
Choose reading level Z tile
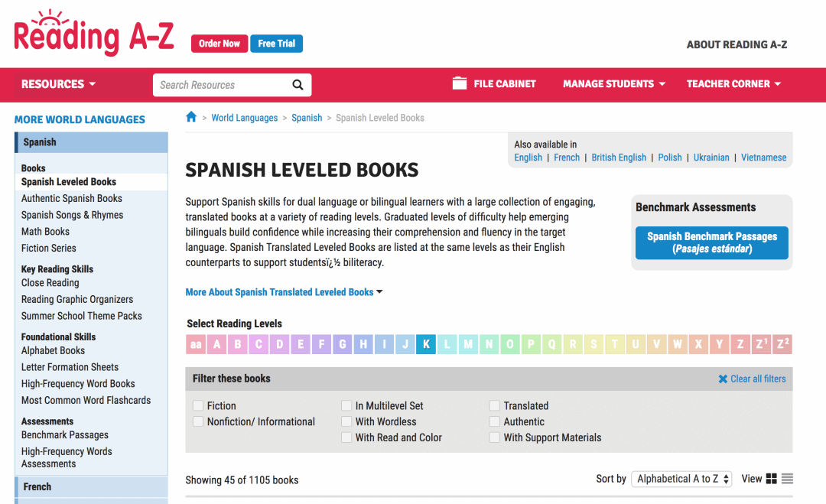(x=740, y=344)
